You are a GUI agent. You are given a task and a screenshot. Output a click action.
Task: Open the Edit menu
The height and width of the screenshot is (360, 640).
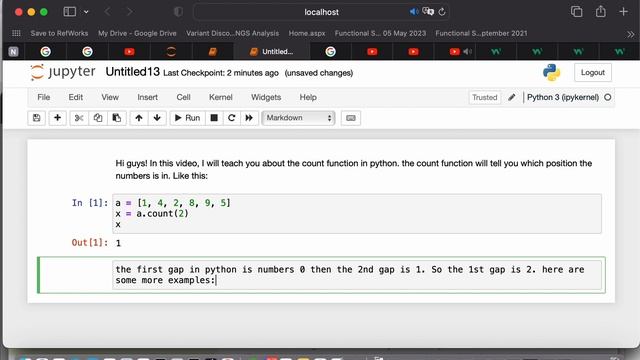[76, 98]
